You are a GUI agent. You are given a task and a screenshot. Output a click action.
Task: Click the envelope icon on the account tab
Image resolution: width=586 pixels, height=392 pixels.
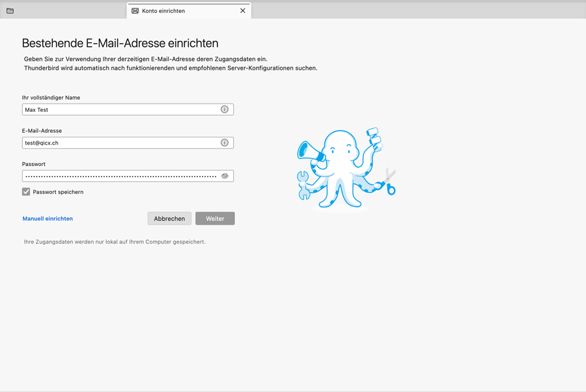135,11
